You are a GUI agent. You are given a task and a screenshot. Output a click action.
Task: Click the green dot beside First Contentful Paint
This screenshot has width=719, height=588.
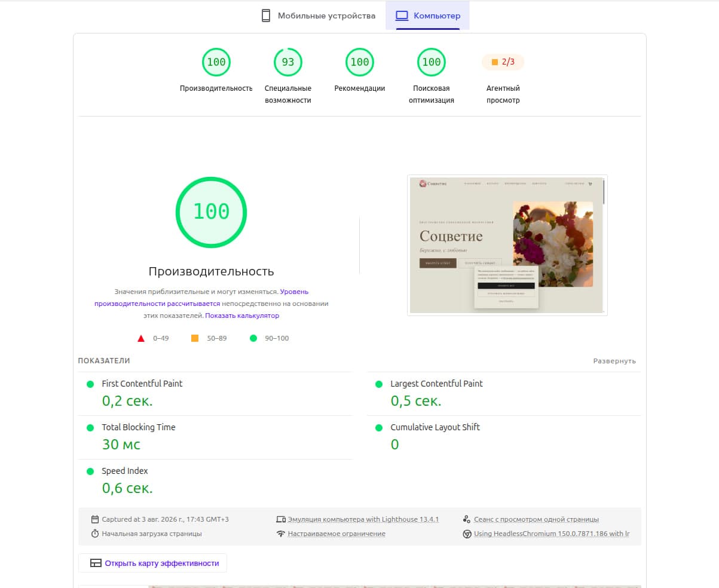(x=90, y=384)
